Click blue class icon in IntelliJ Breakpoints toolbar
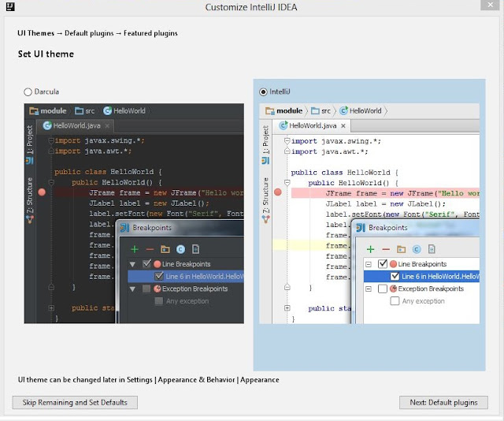The width and height of the screenshot is (504, 421). [x=417, y=249]
